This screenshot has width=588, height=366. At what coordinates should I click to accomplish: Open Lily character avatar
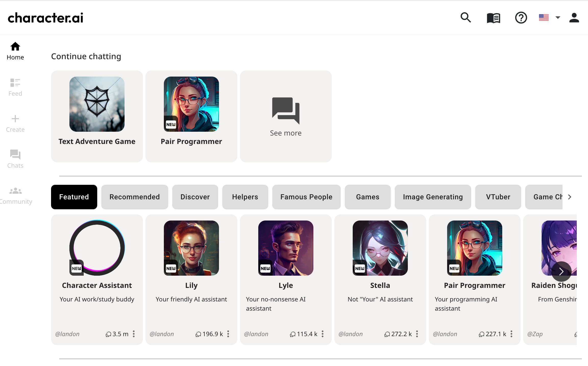pyautogui.click(x=191, y=248)
